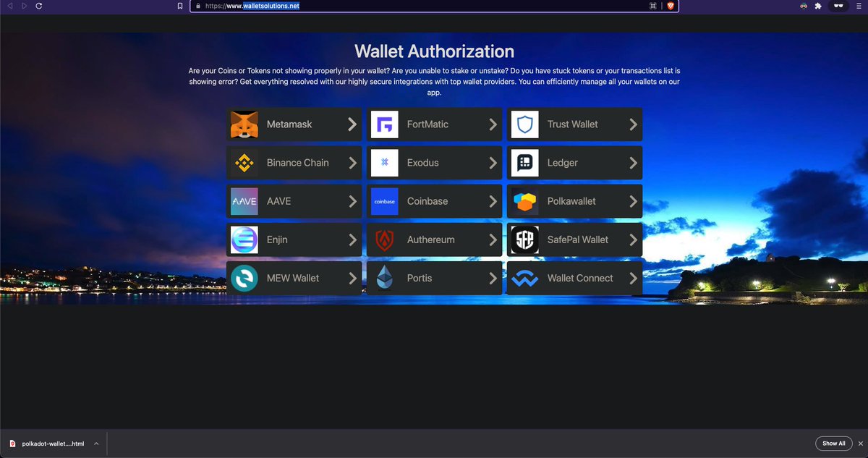Click chevron arrow on Enjin row
Viewport: 868px width, 458px height.
(352, 239)
